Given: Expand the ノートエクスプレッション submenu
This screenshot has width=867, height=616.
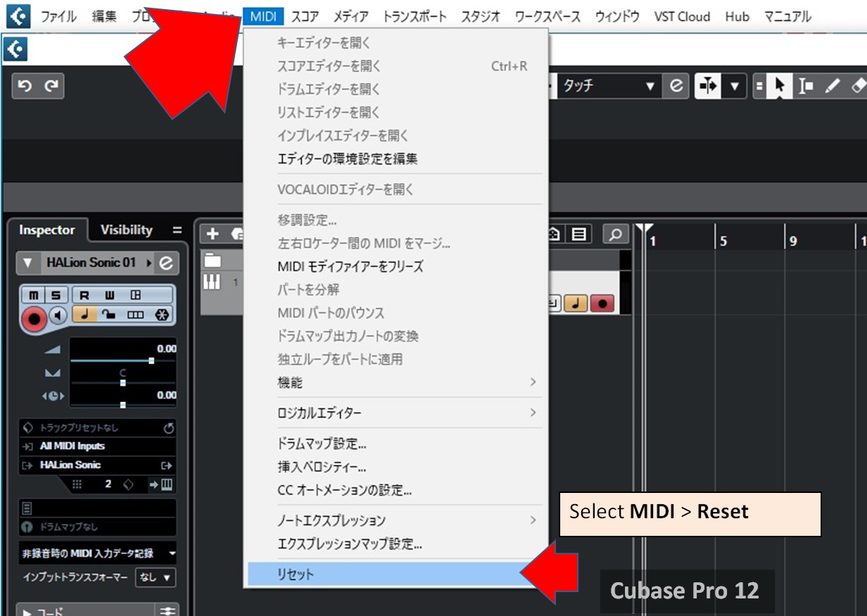Looking at the screenshot, I should tap(395, 520).
